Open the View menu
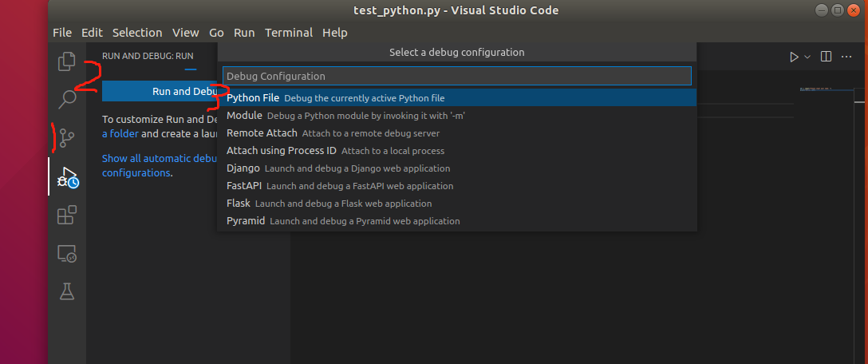The image size is (868, 364). (185, 33)
